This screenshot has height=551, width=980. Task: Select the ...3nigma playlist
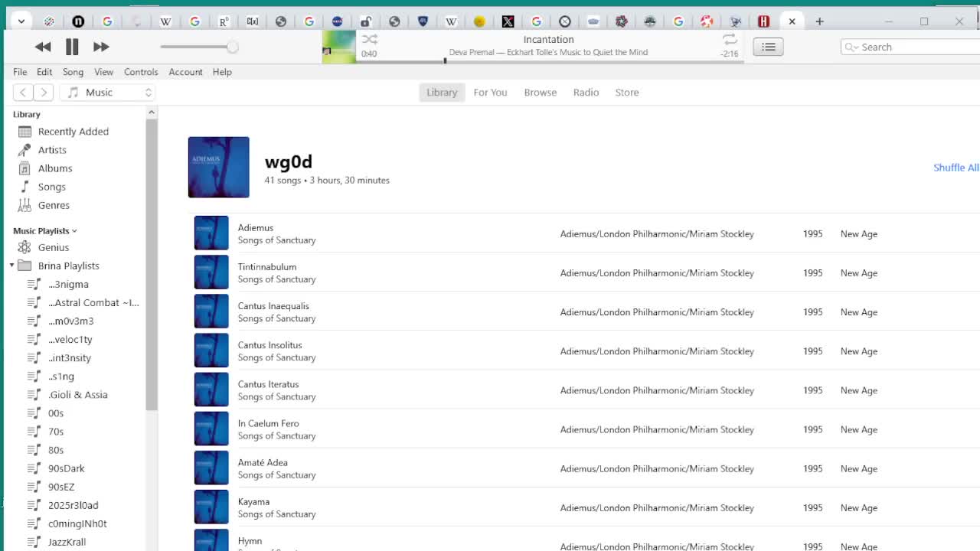point(68,284)
